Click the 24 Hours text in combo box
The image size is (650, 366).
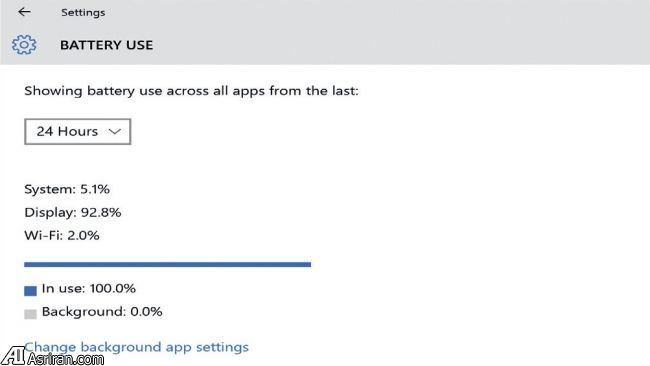[x=67, y=131]
